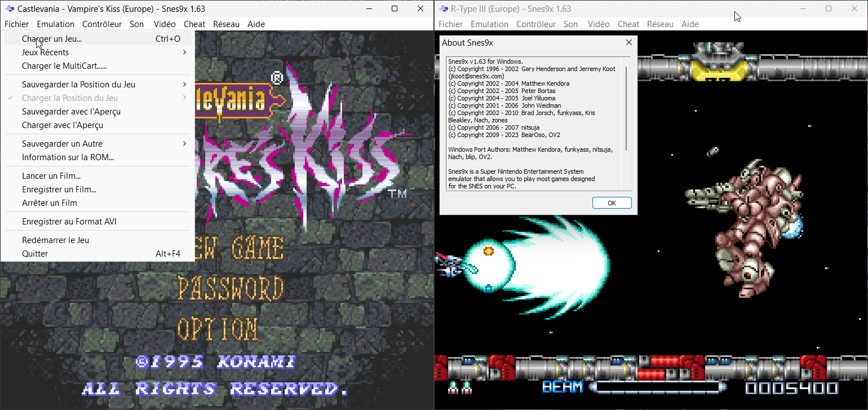Open Vidéo menu in Castlevania window
This screenshot has width=868, height=410.
click(165, 24)
